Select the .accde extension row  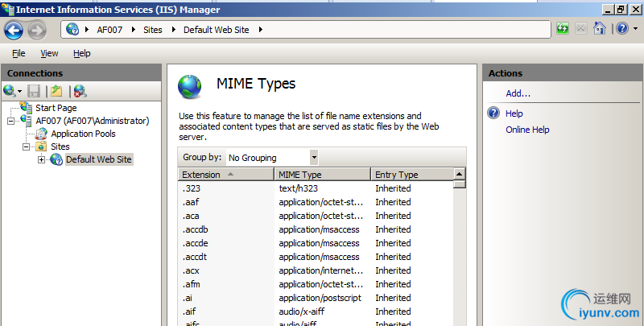(316, 243)
